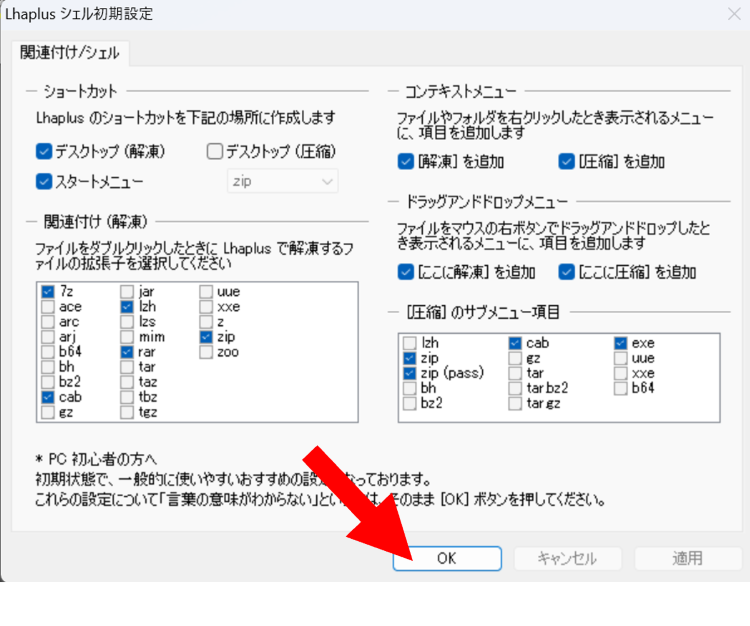Check xxe in compression submenu items
This screenshot has height=626, width=750.
[x=620, y=373]
